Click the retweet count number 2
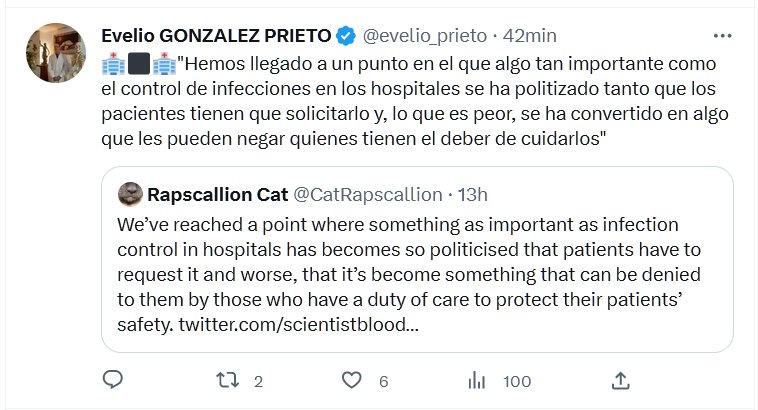 [258, 381]
